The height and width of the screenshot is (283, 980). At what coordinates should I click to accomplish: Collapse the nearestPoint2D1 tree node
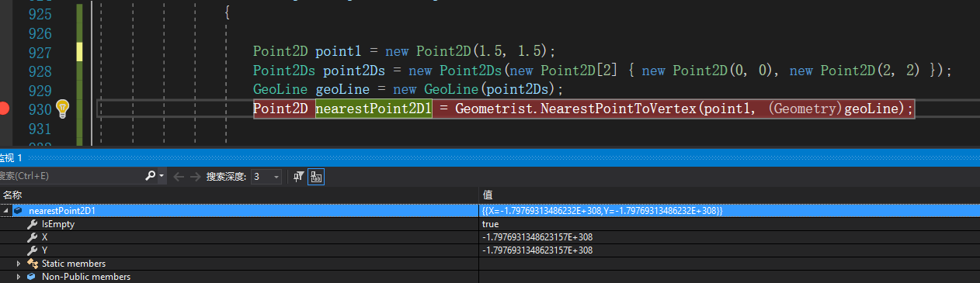tap(6, 211)
